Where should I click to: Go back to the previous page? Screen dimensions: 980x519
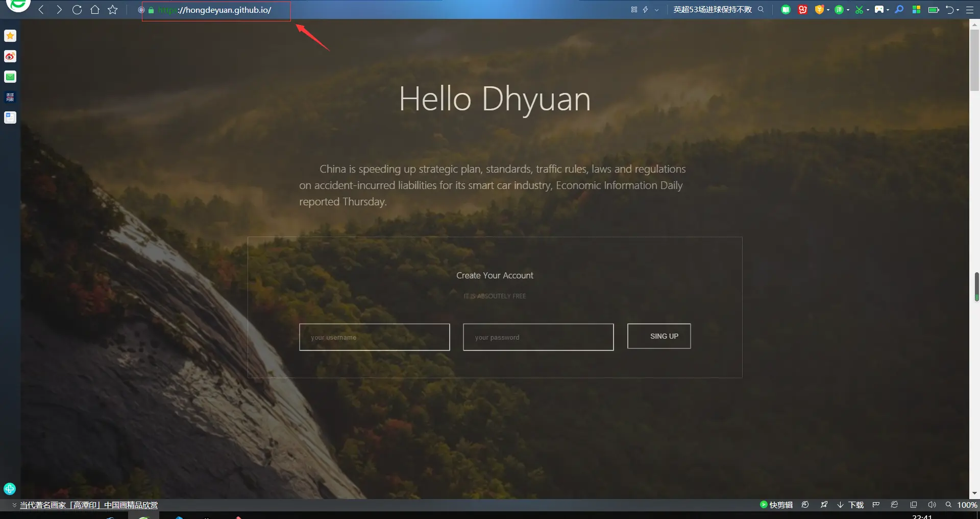pos(41,10)
